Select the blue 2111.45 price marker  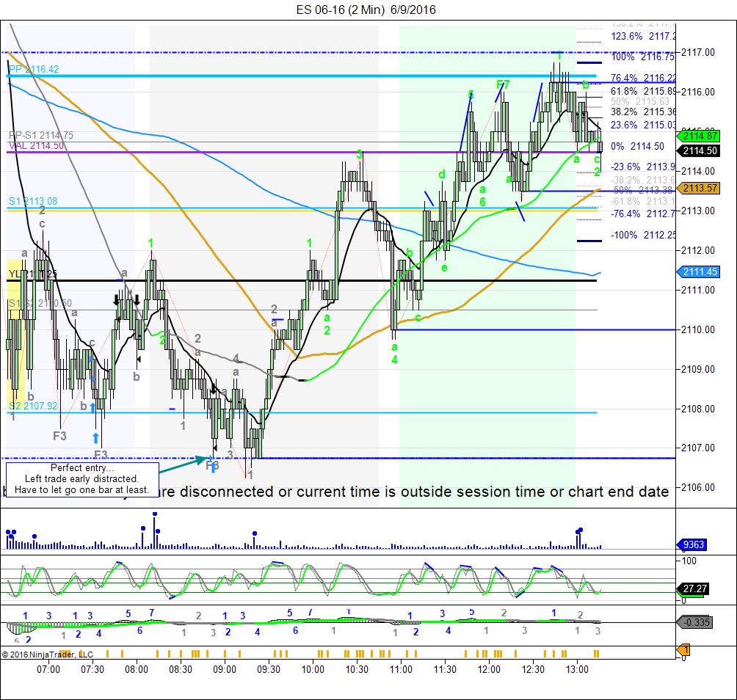coord(699,272)
